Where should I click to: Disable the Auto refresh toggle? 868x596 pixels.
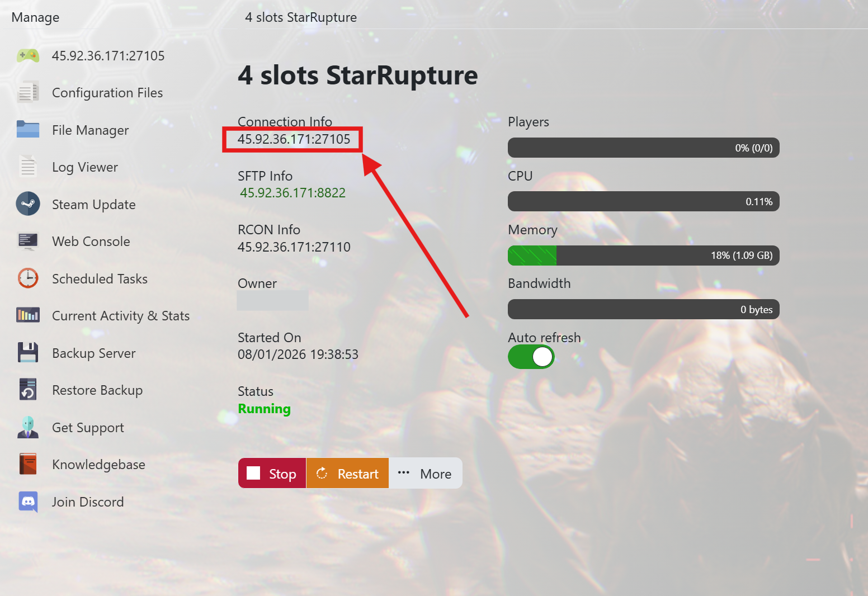(x=531, y=357)
